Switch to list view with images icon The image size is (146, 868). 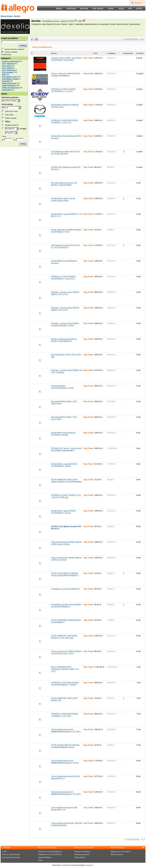pos(33,39)
